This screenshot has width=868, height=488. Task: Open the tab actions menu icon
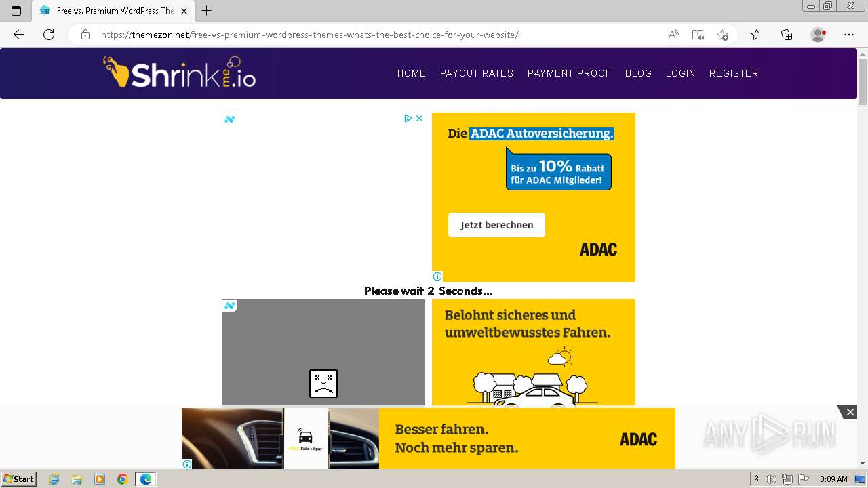pos(16,11)
